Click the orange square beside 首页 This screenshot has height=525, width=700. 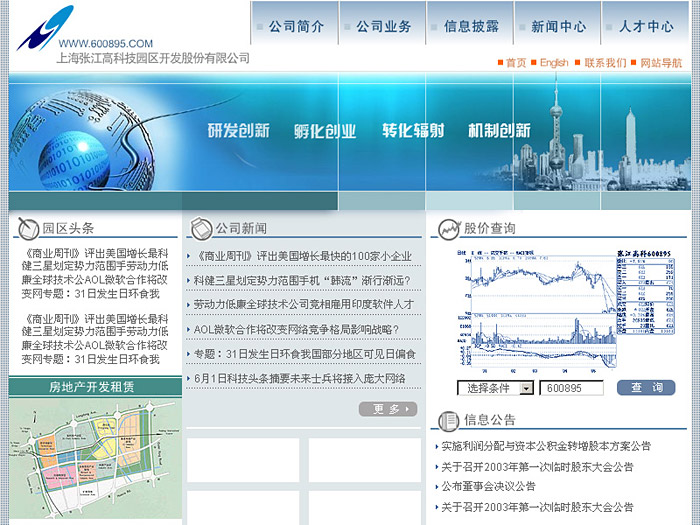(500, 63)
